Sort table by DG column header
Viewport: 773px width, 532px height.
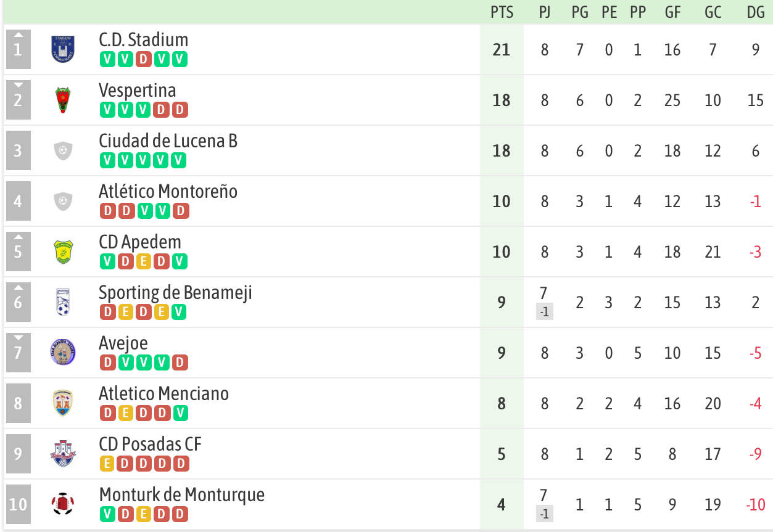(x=756, y=12)
